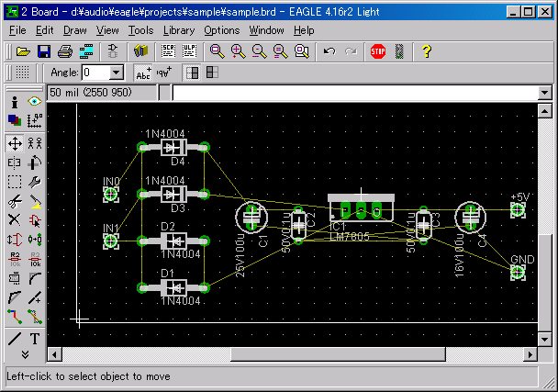The width and height of the screenshot is (558, 392).
Task: Toggle the first flip mode button
Action: click(192, 73)
